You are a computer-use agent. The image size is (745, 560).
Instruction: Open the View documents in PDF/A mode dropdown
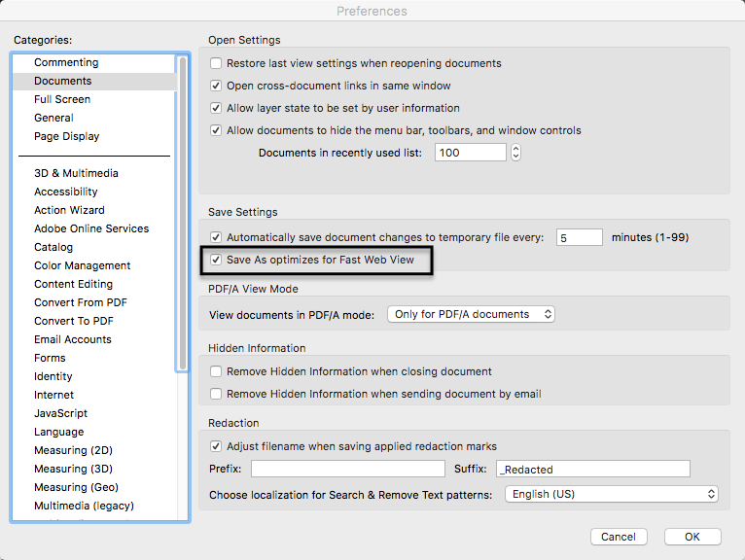pyautogui.click(x=471, y=315)
